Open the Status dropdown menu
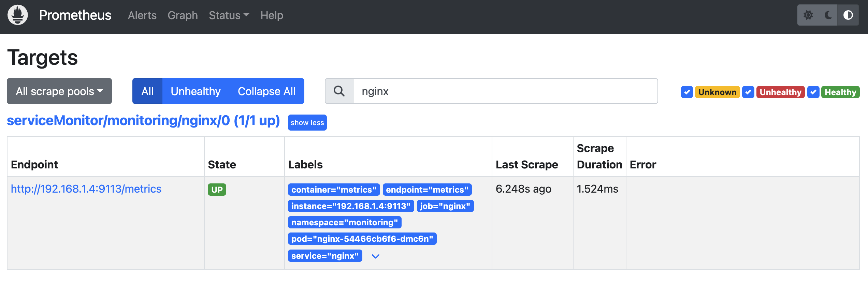868x285 pixels. pyautogui.click(x=229, y=15)
